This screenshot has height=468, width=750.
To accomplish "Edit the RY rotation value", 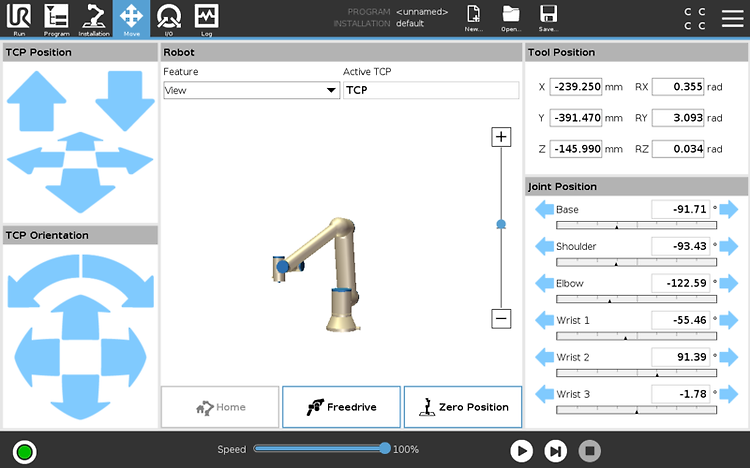I will [x=678, y=118].
